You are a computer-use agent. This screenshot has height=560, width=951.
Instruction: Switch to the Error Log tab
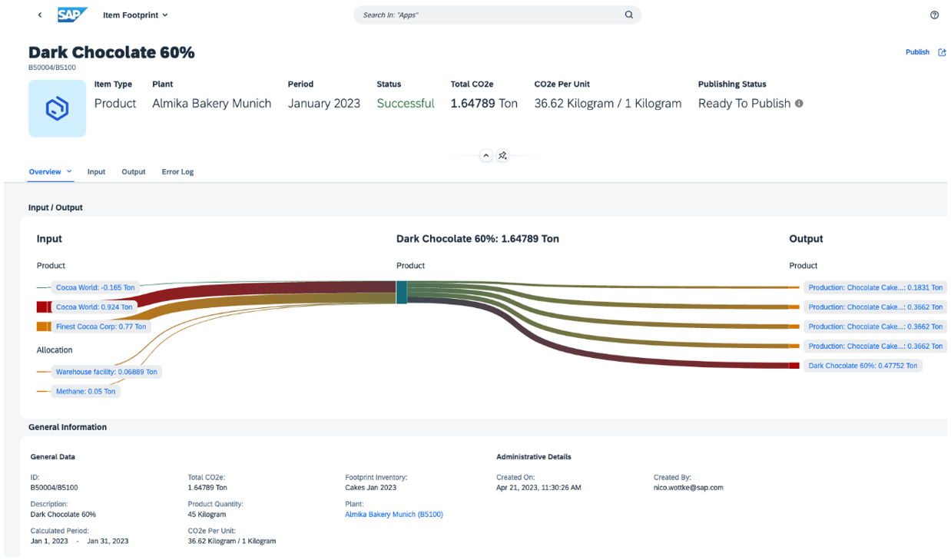coord(177,171)
